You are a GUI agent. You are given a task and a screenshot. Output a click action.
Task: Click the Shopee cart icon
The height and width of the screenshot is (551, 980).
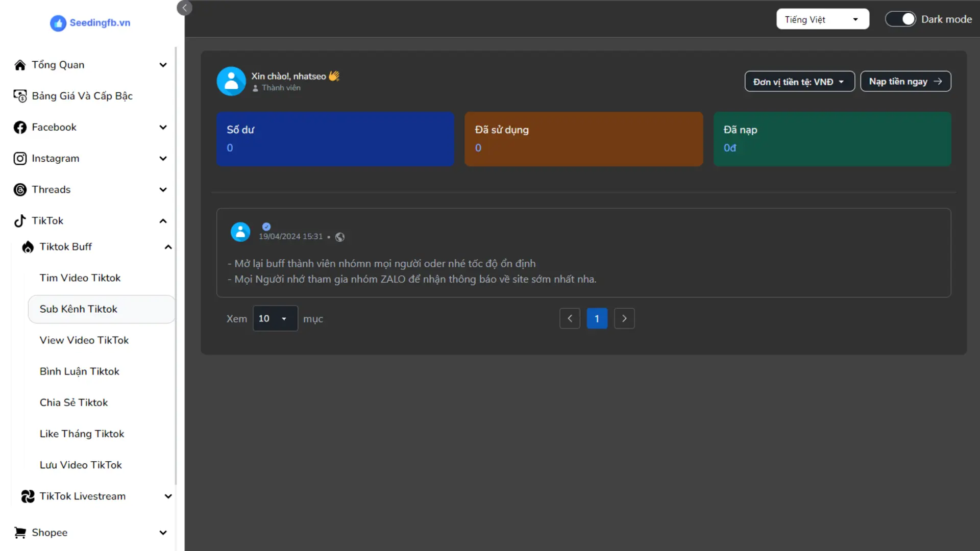point(20,533)
